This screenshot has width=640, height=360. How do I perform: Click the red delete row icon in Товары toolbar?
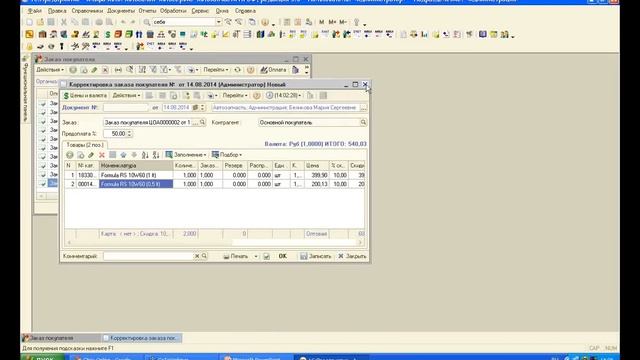point(102,155)
